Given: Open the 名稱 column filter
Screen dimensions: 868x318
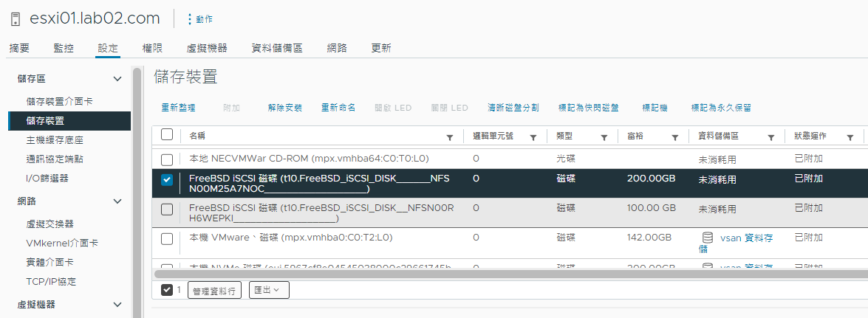Looking at the screenshot, I should point(449,137).
